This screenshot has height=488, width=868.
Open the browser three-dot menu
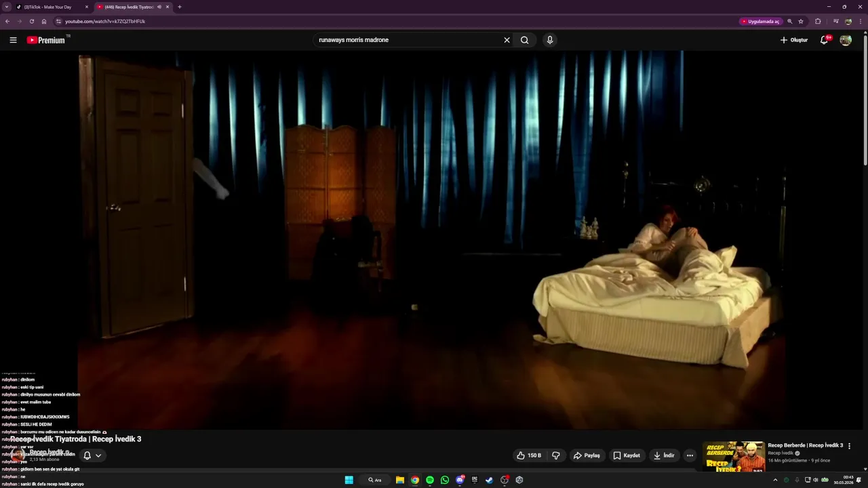[x=861, y=21]
